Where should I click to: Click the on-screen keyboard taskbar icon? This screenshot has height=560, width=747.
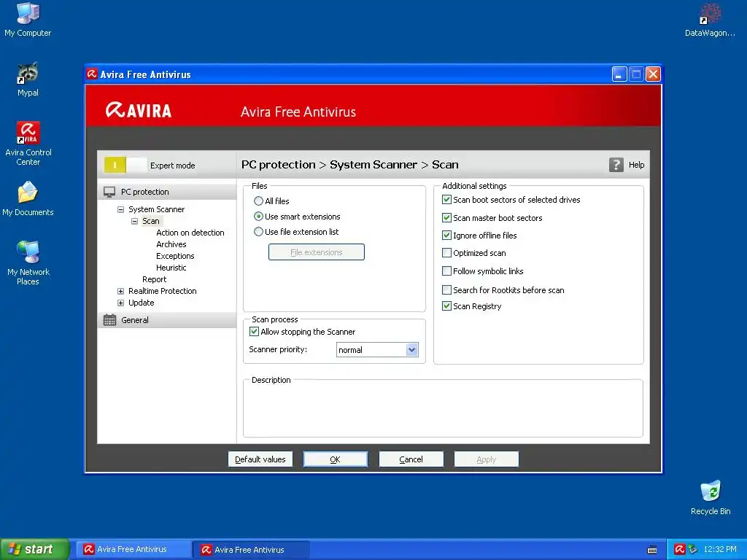click(652, 550)
